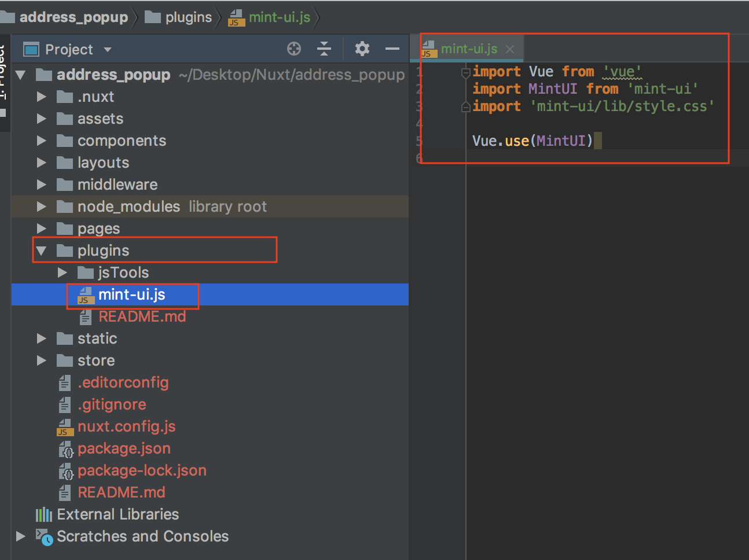Click the mint-ui.js JS file icon in tree
This screenshot has height=560, width=749.
point(86,295)
